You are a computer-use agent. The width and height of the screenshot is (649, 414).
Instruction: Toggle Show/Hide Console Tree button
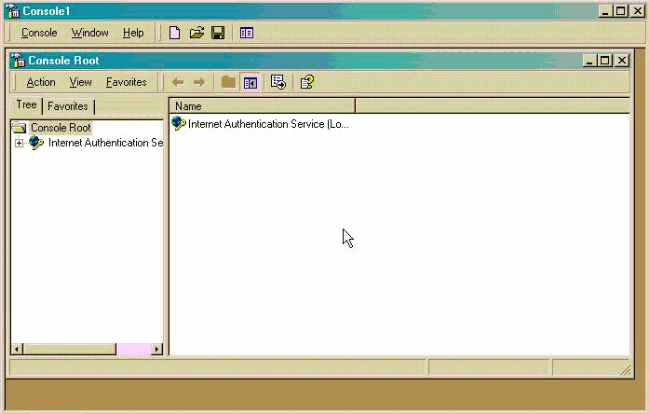[250, 83]
